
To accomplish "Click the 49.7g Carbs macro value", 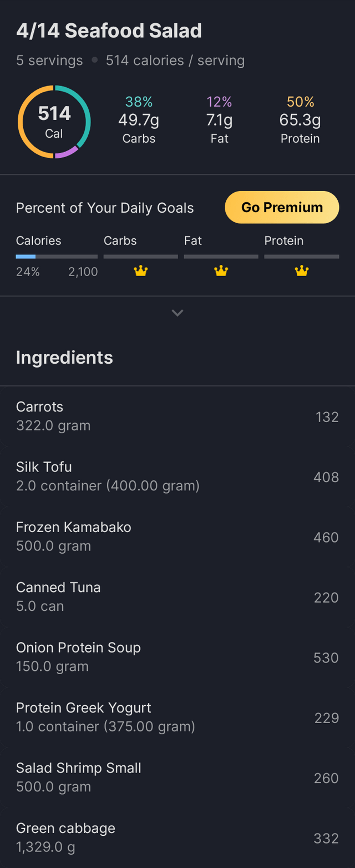I will tap(139, 120).
